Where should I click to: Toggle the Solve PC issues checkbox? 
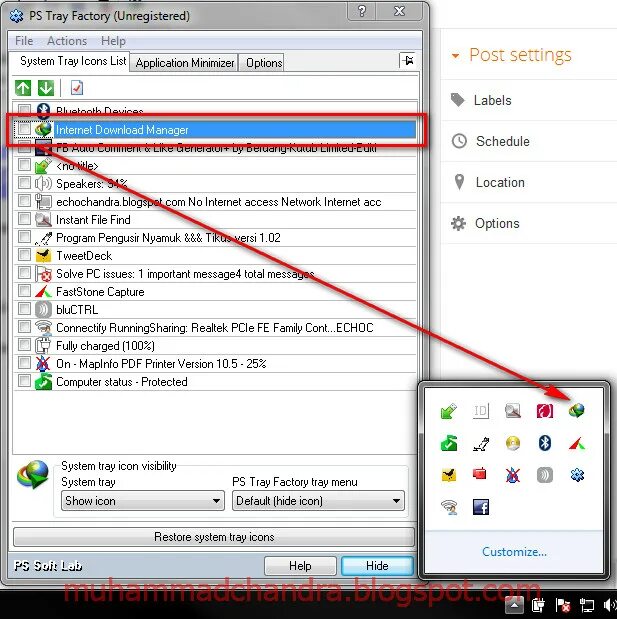pos(24,272)
